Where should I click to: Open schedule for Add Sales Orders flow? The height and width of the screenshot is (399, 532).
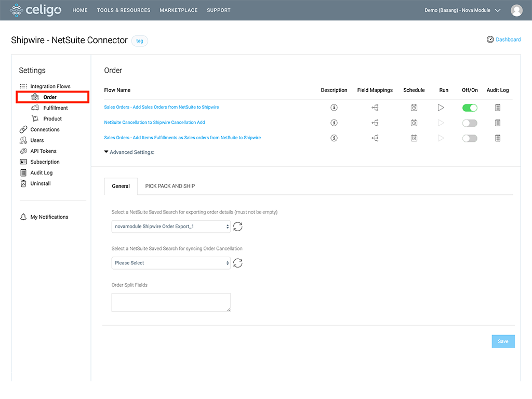[x=414, y=108]
